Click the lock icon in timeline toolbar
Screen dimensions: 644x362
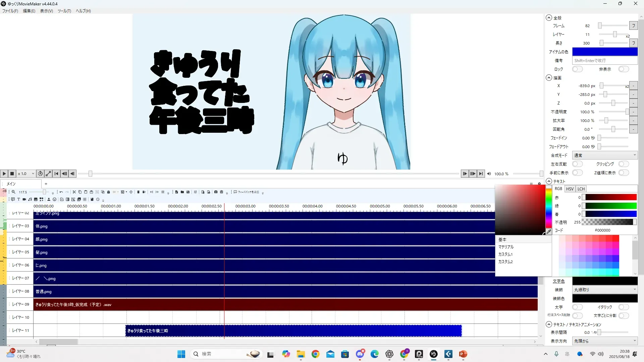(x=108, y=192)
